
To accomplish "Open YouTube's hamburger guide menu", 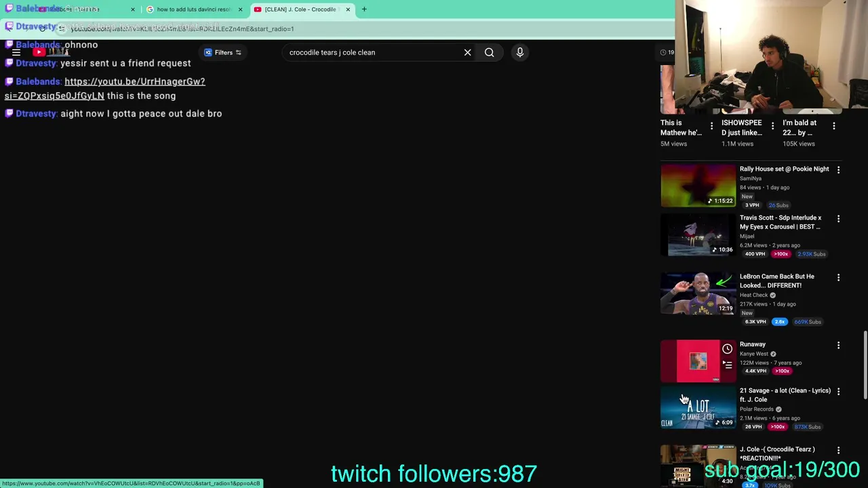I will point(16,52).
